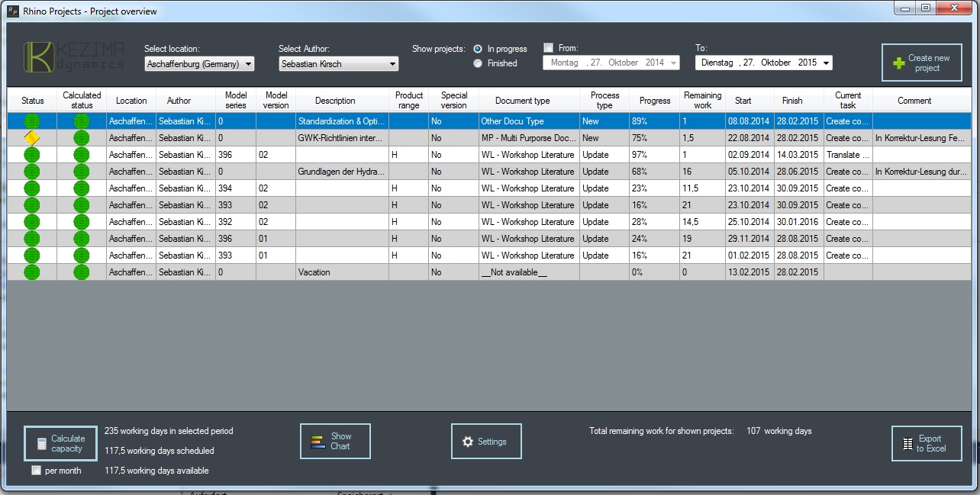Click the Document type column header

click(x=522, y=101)
